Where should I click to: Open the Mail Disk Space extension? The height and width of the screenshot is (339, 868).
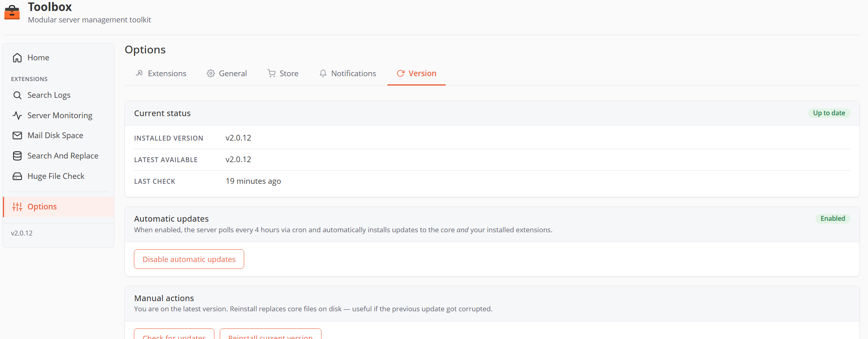(59, 136)
